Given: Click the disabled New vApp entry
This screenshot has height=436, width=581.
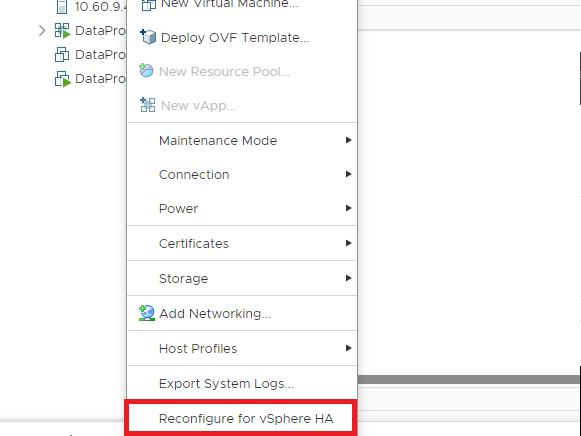Looking at the screenshot, I should [x=242, y=106].
